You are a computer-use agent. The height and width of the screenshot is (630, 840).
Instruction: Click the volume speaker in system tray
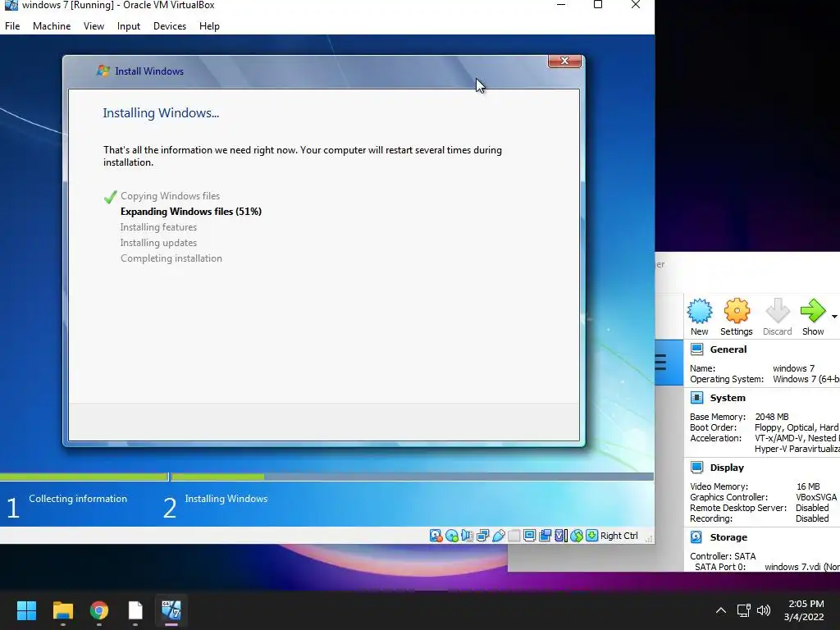(764, 610)
